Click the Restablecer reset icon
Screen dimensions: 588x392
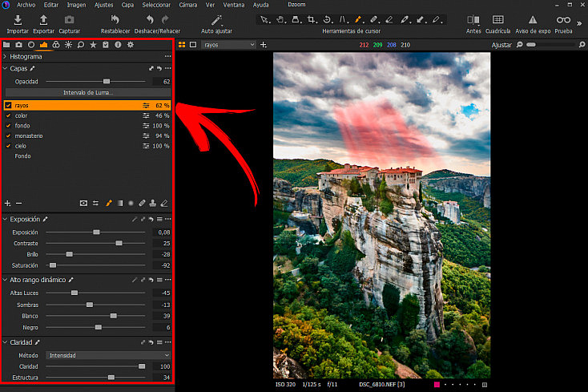[x=115, y=19]
